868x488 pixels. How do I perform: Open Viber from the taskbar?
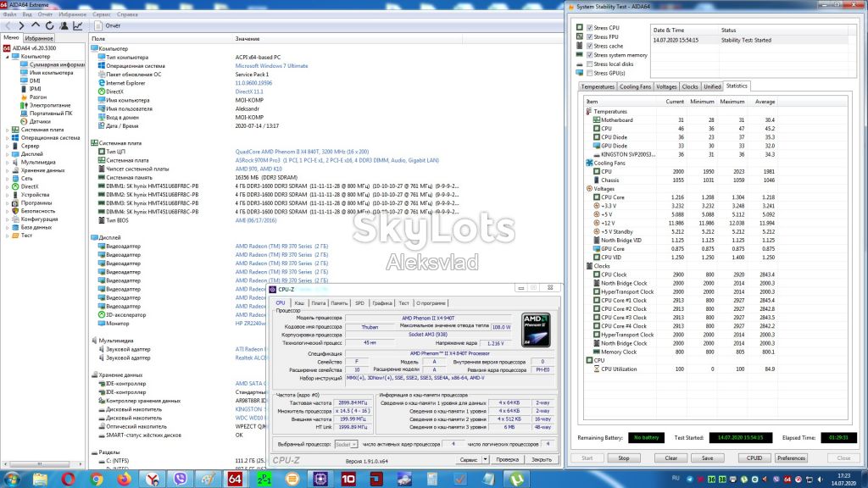[x=180, y=480]
